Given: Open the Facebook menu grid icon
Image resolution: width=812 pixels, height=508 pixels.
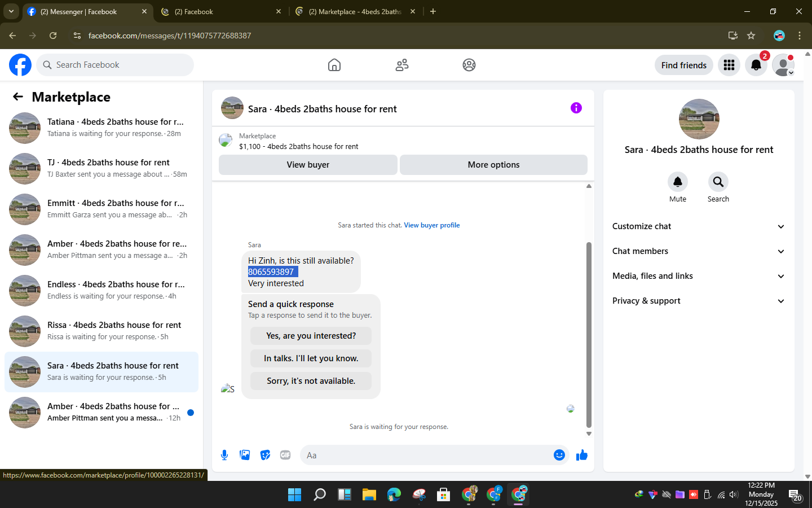Looking at the screenshot, I should tap(729, 65).
